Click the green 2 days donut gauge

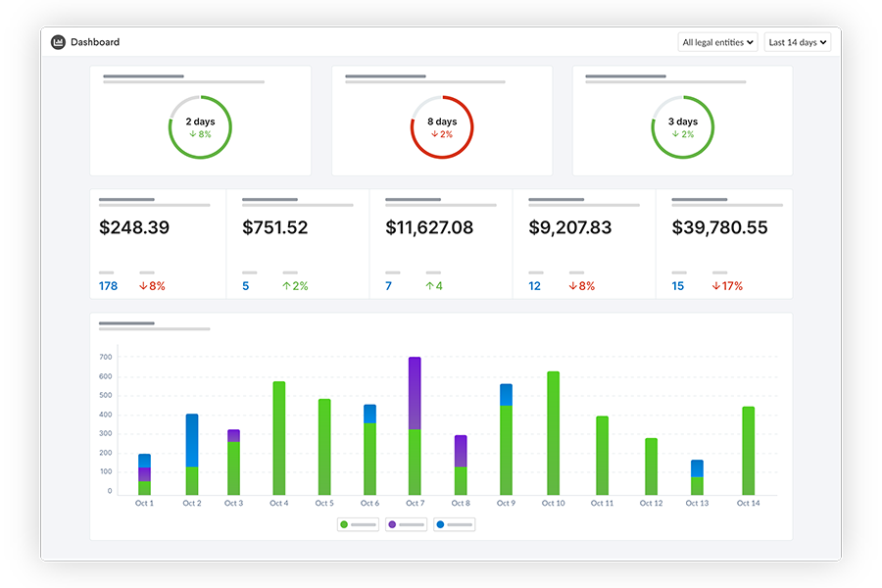pyautogui.click(x=200, y=127)
